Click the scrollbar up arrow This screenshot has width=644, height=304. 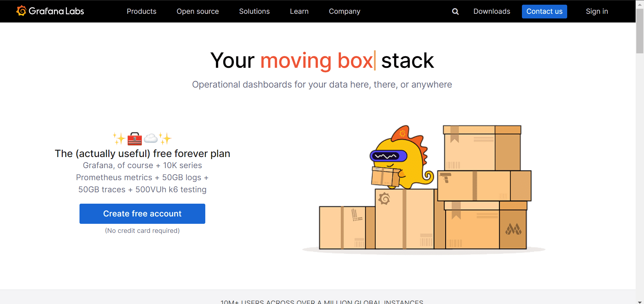(640, 4)
